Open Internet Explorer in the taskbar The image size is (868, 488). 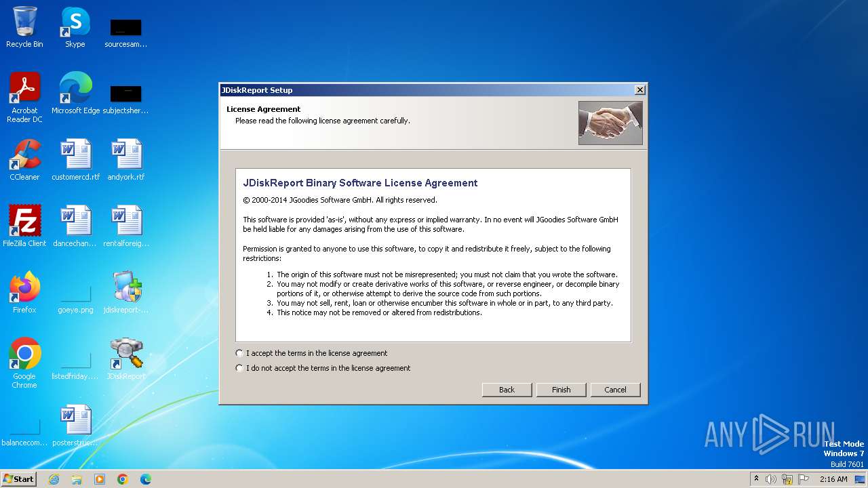[x=54, y=479]
